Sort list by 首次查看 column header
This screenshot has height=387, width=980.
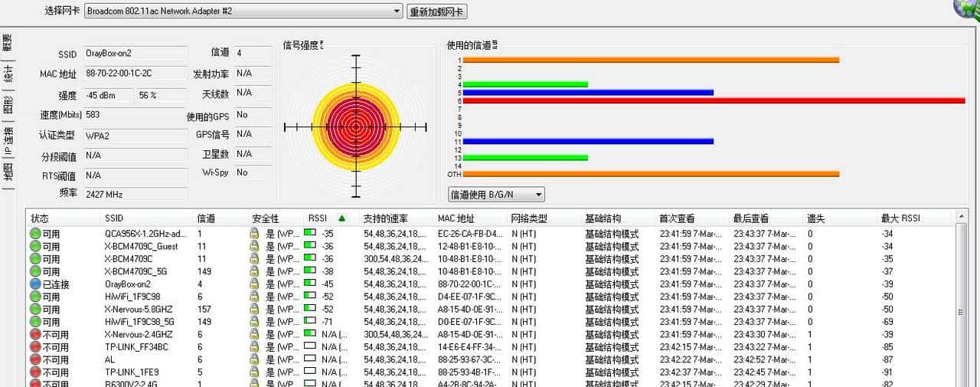(691, 218)
